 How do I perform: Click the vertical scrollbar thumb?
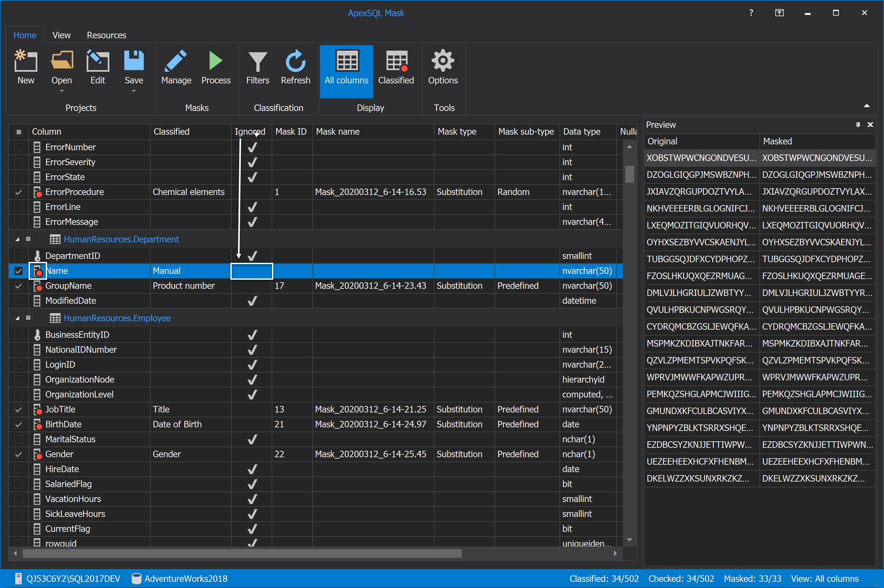coord(630,174)
